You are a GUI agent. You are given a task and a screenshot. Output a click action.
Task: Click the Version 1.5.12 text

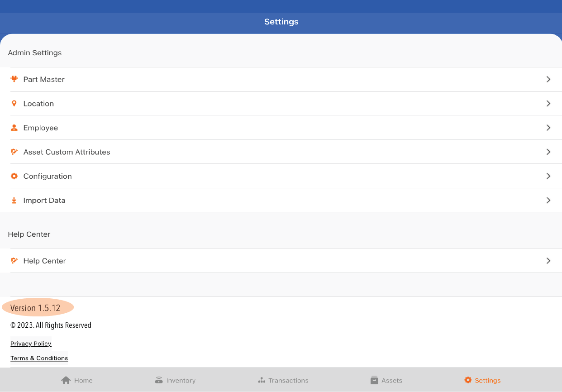(35, 308)
